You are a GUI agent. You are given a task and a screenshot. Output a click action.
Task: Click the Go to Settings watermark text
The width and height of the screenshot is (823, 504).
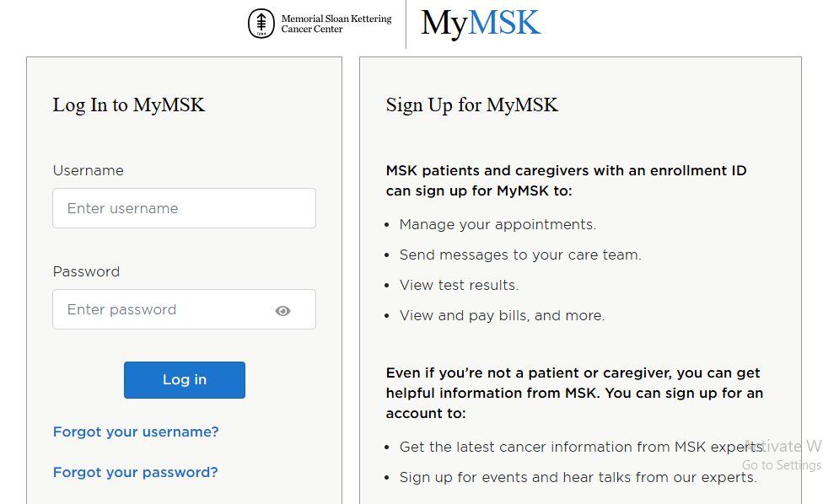pos(781,465)
